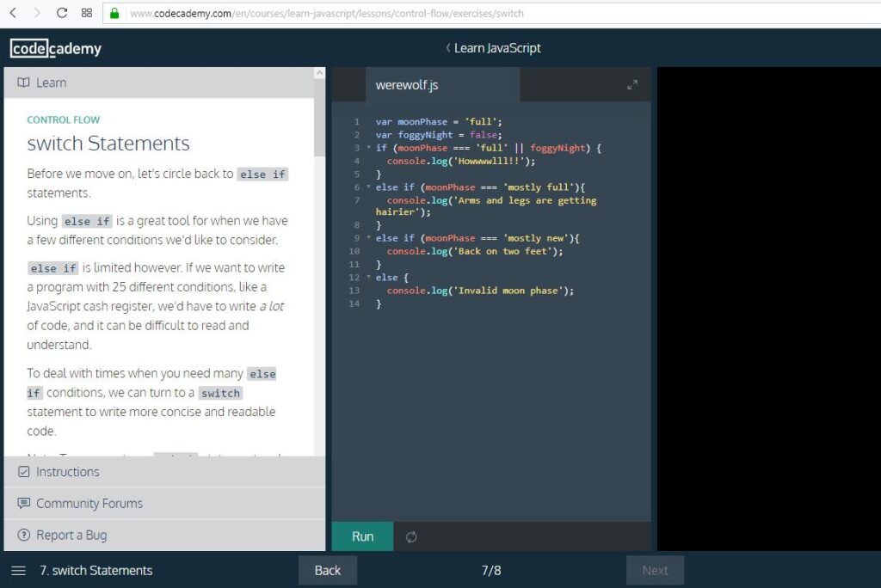This screenshot has width=881, height=588.
Task: Select the werewolf.js file tab
Action: [407, 85]
